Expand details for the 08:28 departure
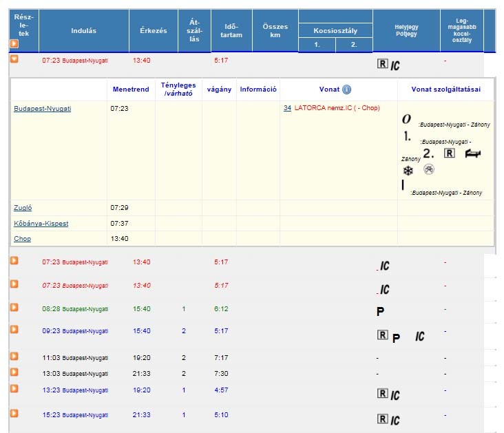 pyautogui.click(x=14, y=307)
